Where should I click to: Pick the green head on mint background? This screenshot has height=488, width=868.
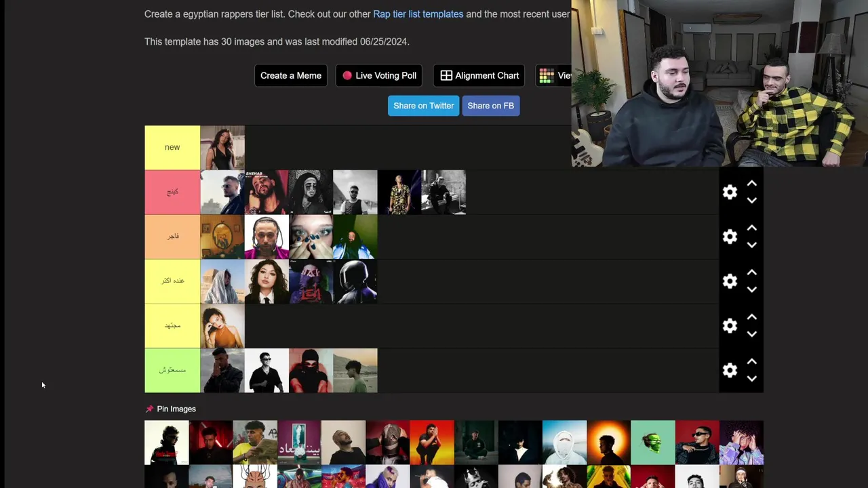click(x=653, y=443)
